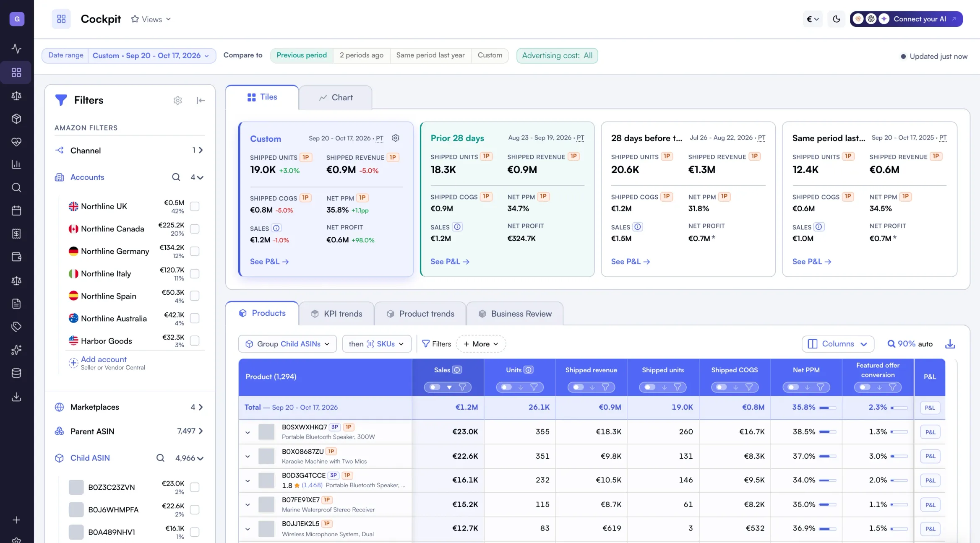Check the Northline Germany account checkbox
Image resolution: width=980 pixels, height=543 pixels.
tap(195, 251)
